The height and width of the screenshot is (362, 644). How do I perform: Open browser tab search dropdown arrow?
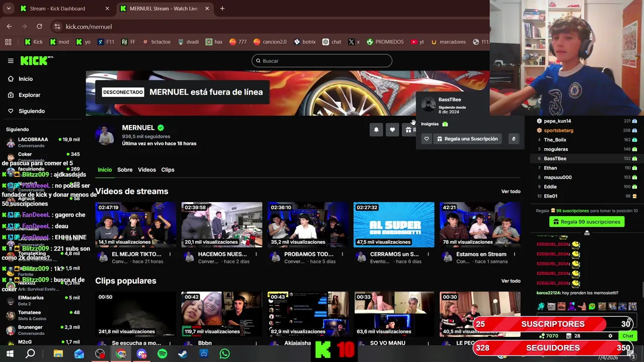click(9, 9)
